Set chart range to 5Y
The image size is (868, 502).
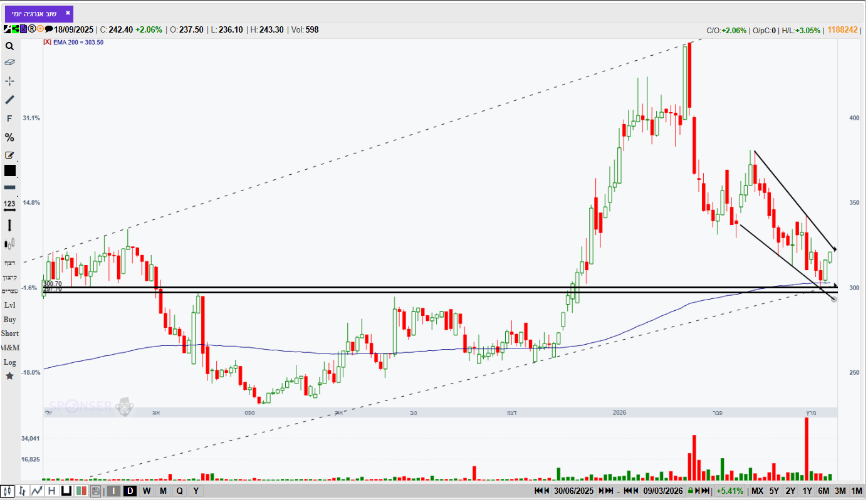[774, 491]
